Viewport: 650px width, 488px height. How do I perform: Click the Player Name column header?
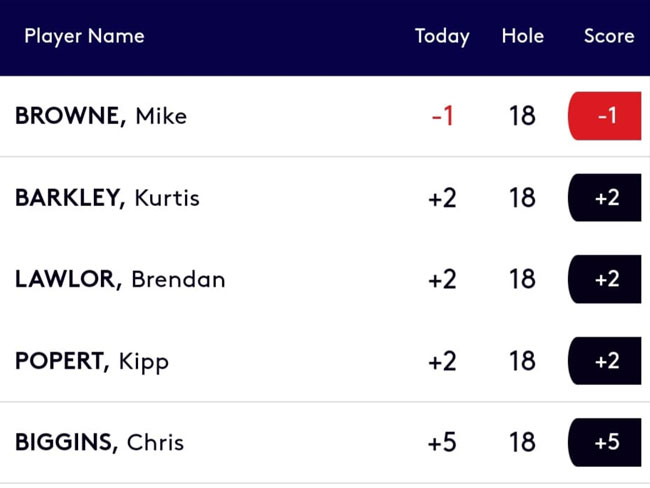tap(84, 36)
